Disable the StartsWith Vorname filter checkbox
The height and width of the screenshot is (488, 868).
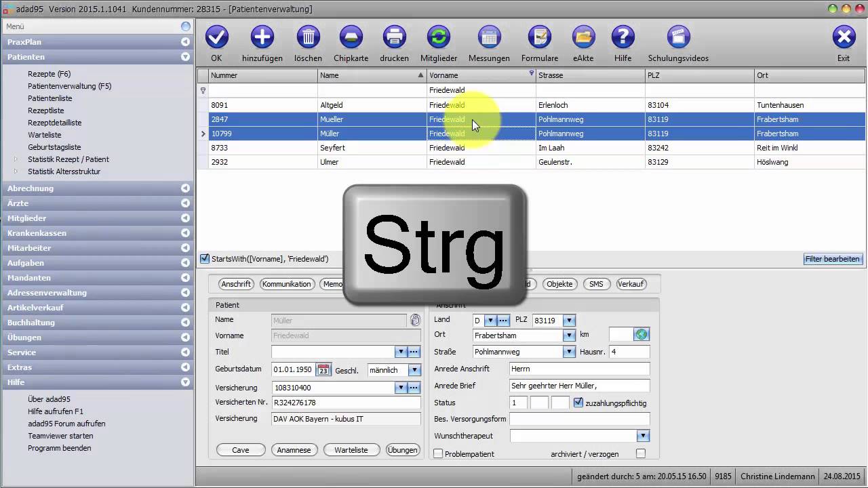pos(205,259)
